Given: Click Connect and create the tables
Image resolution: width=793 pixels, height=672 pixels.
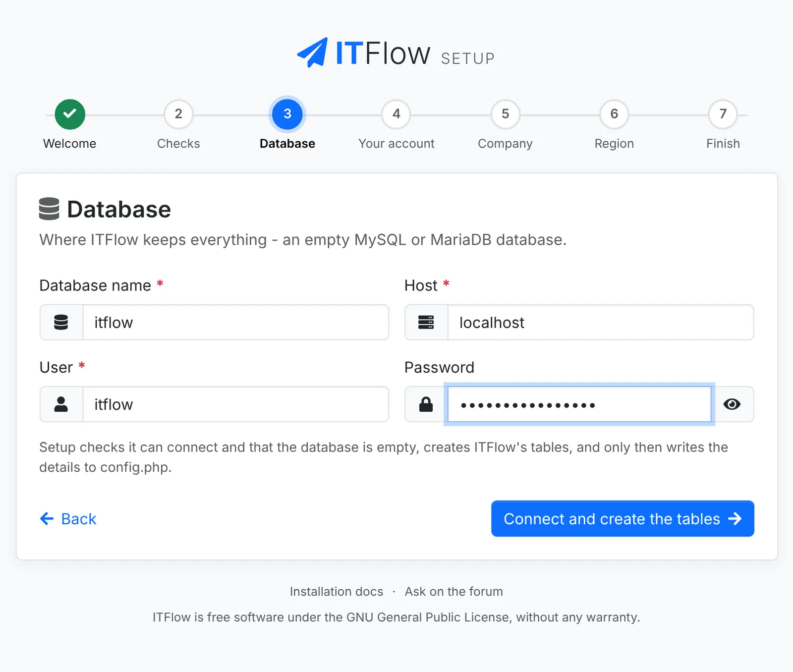Looking at the screenshot, I should [623, 519].
